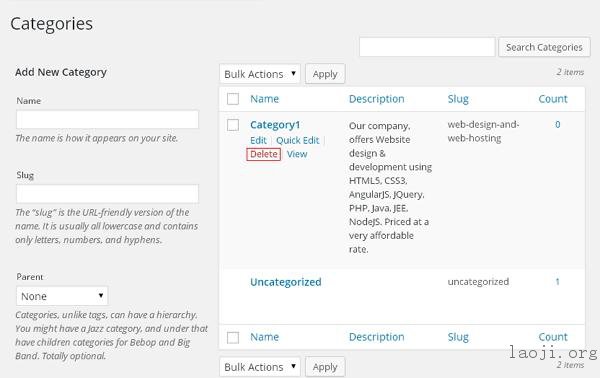The height and width of the screenshot is (378, 600).
Task: Toggle the select-all checkbox in table footer
Action: (233, 337)
